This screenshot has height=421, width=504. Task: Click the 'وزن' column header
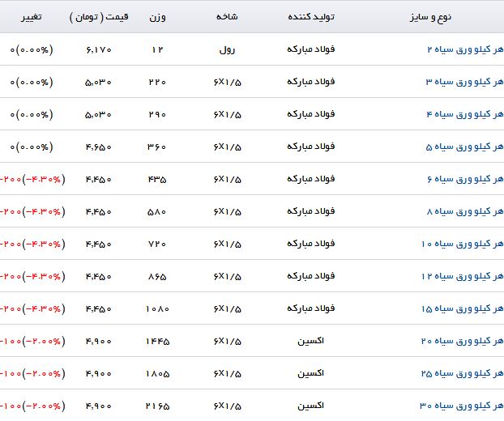(x=157, y=17)
